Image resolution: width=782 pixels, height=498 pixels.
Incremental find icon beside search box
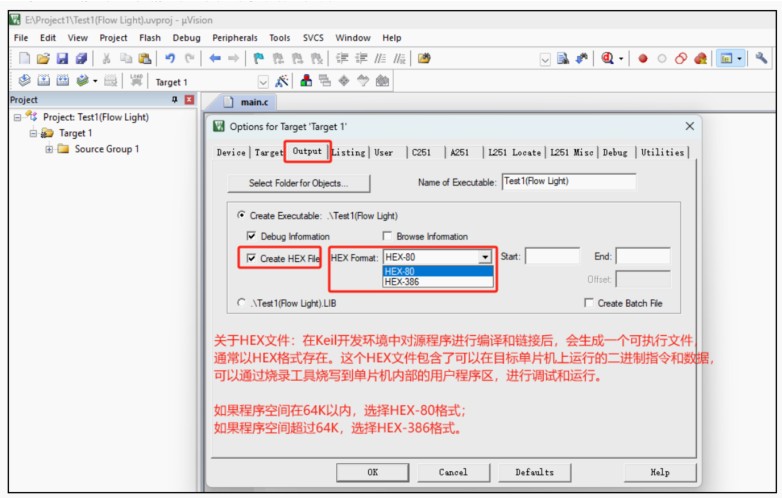[582, 58]
